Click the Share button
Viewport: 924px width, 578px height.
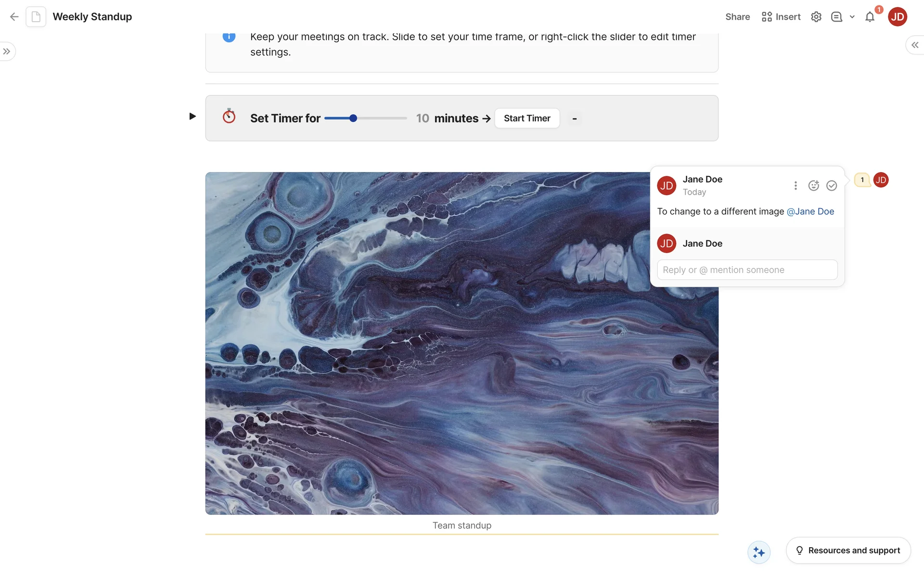tap(737, 17)
